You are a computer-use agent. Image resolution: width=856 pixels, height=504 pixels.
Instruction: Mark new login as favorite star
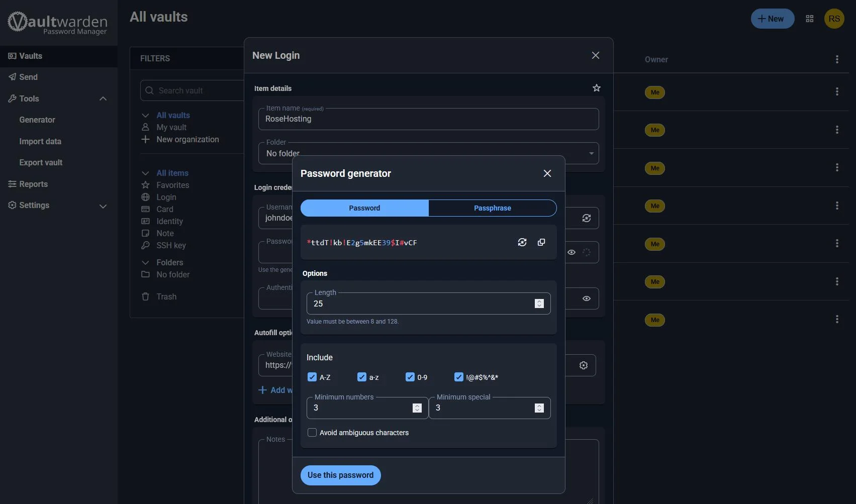[596, 88]
